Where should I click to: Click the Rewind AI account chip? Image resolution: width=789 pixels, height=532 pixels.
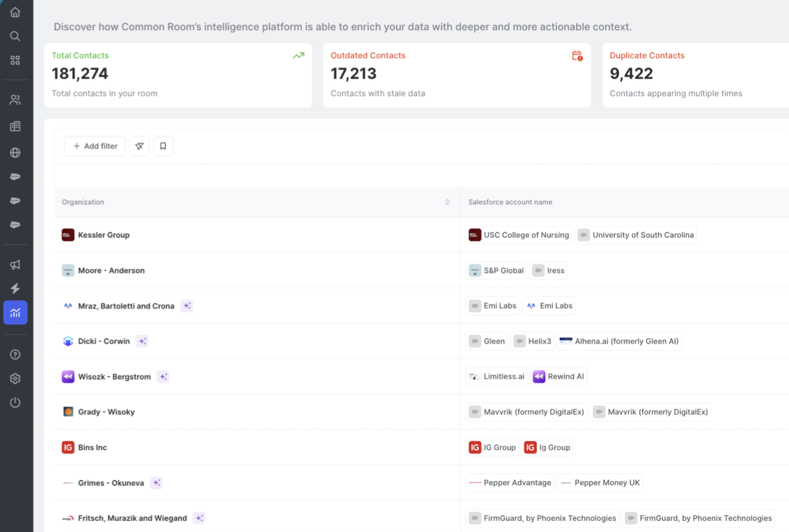click(x=558, y=377)
